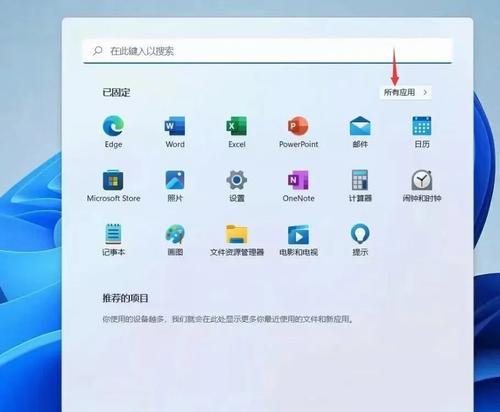This screenshot has height=412, width=500.
Task: Open the Excel pinned app
Action: [237, 131]
